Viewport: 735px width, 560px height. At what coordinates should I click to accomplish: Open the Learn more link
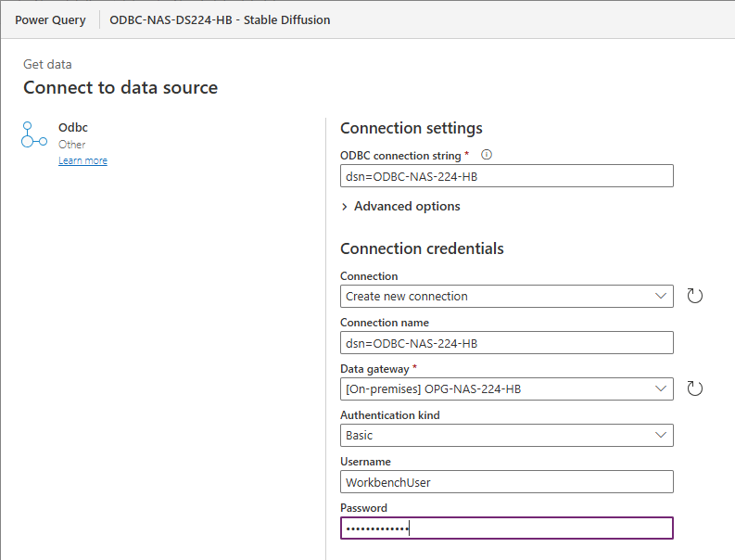click(x=82, y=161)
